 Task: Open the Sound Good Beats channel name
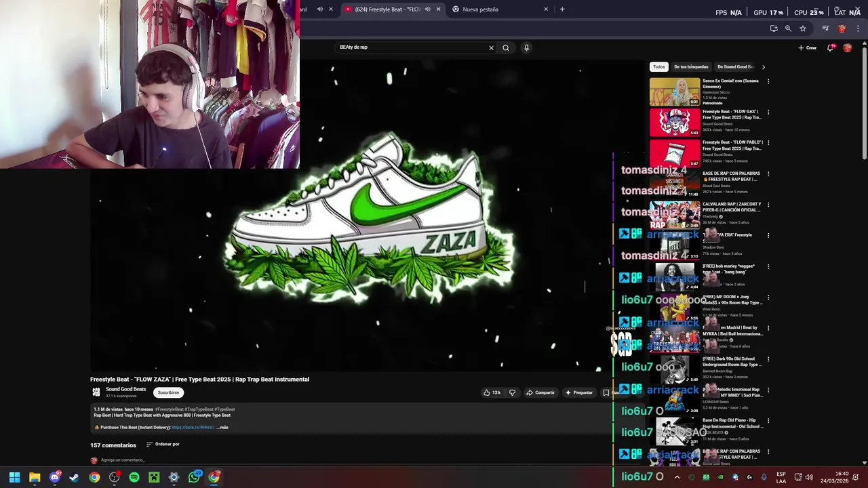click(125, 389)
